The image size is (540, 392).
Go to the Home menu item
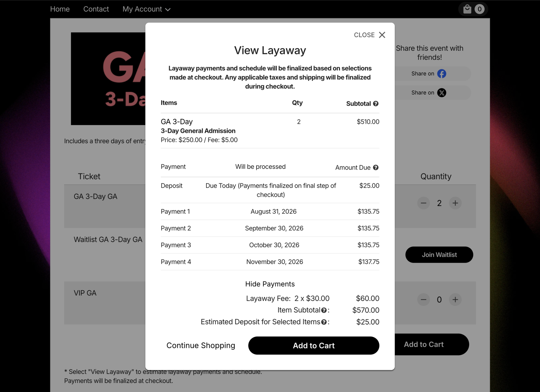coord(60,9)
